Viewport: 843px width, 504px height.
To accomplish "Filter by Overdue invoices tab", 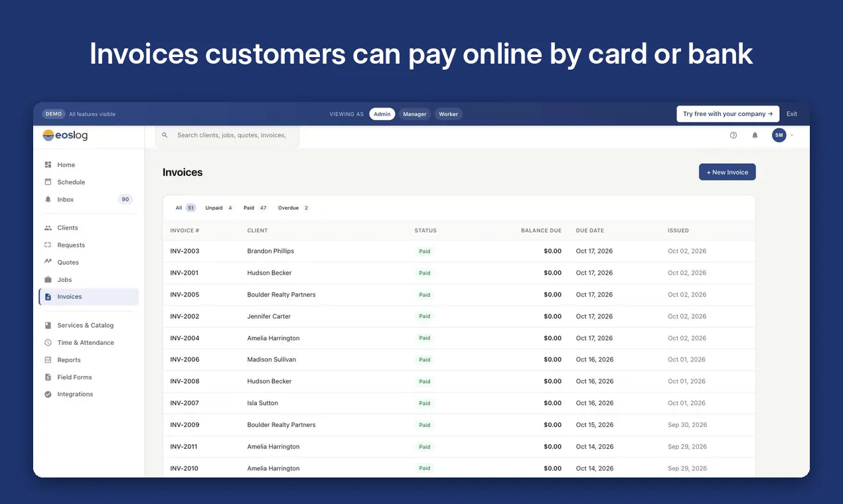I will coord(293,208).
